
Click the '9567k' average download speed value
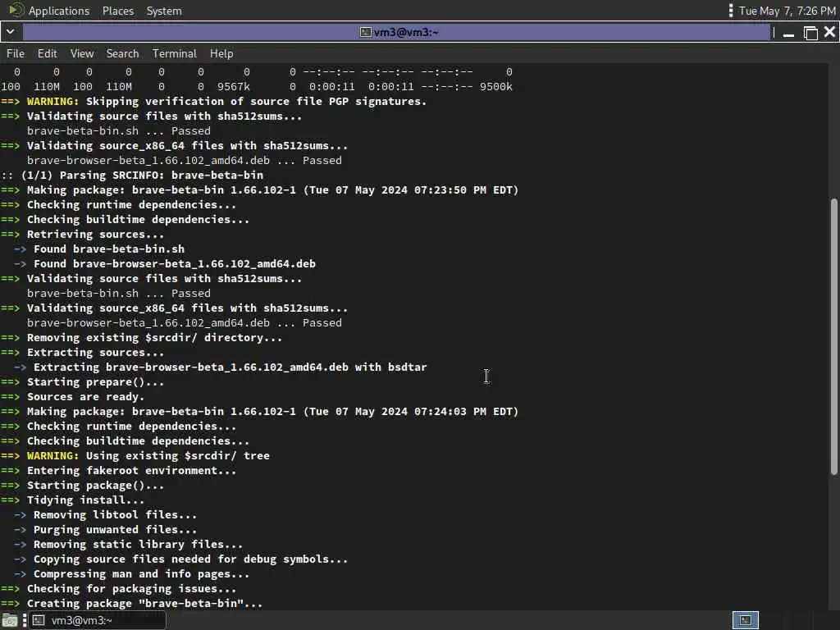pos(233,86)
